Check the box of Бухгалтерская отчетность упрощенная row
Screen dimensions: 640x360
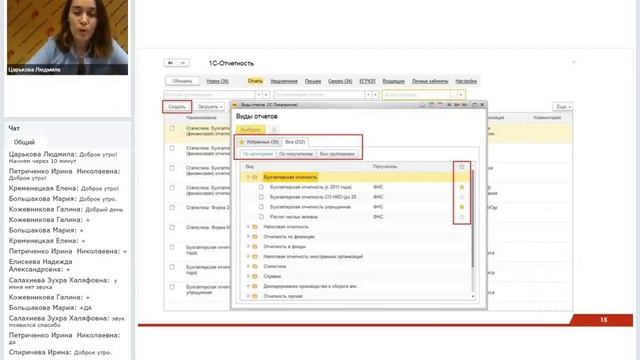(172, 287)
